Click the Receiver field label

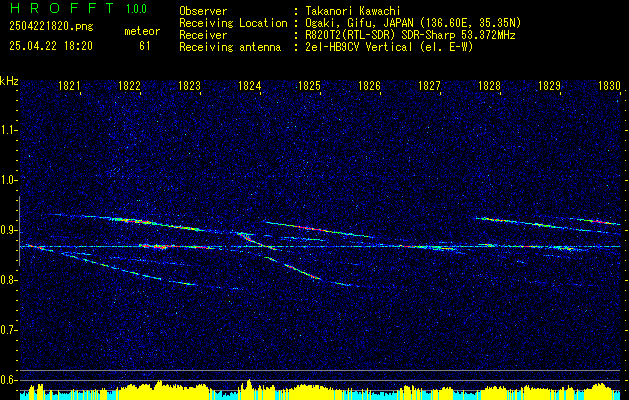click(x=203, y=35)
